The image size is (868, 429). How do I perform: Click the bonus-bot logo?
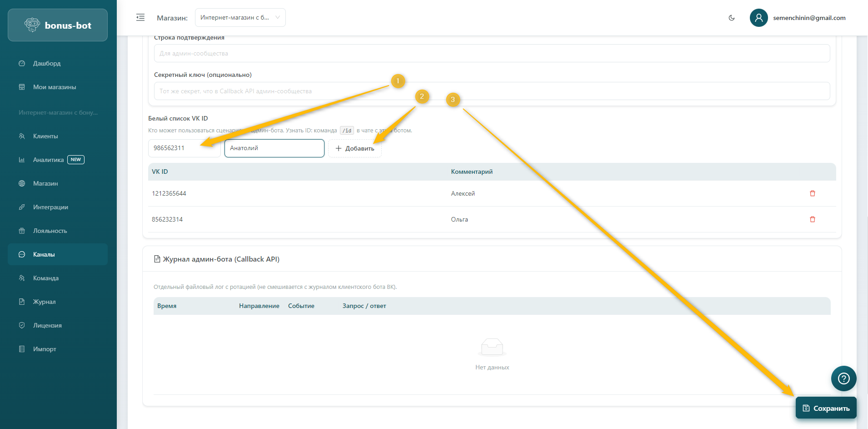coord(58,25)
